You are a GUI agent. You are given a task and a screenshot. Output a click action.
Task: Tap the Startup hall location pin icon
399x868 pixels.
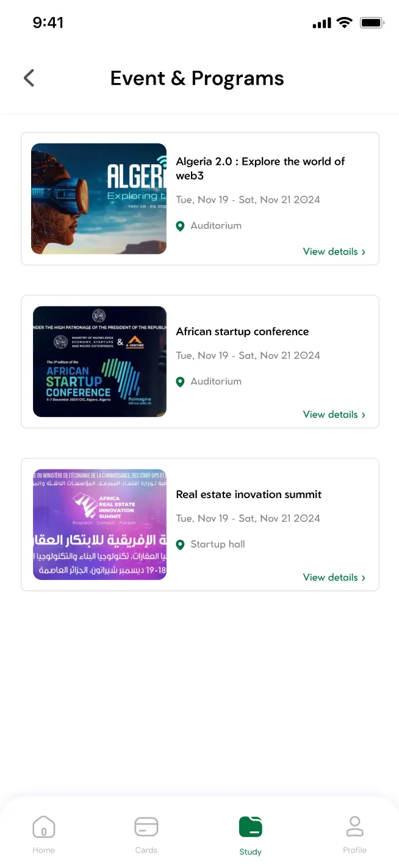coord(180,544)
